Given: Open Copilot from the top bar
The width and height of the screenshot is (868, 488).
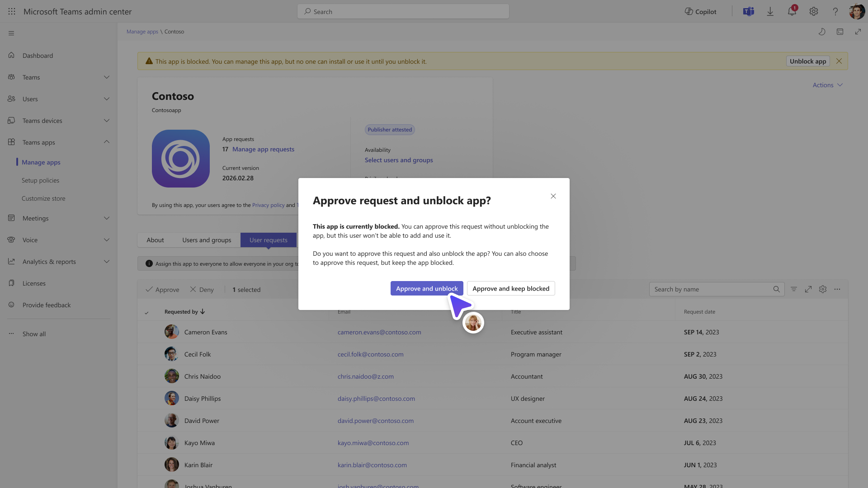Looking at the screenshot, I should tap(700, 12).
